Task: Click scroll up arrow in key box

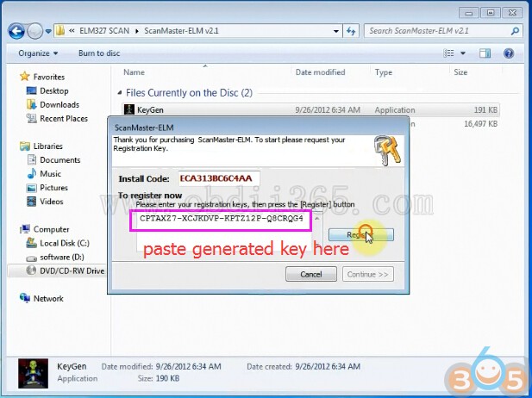Action: pyautogui.click(x=317, y=218)
